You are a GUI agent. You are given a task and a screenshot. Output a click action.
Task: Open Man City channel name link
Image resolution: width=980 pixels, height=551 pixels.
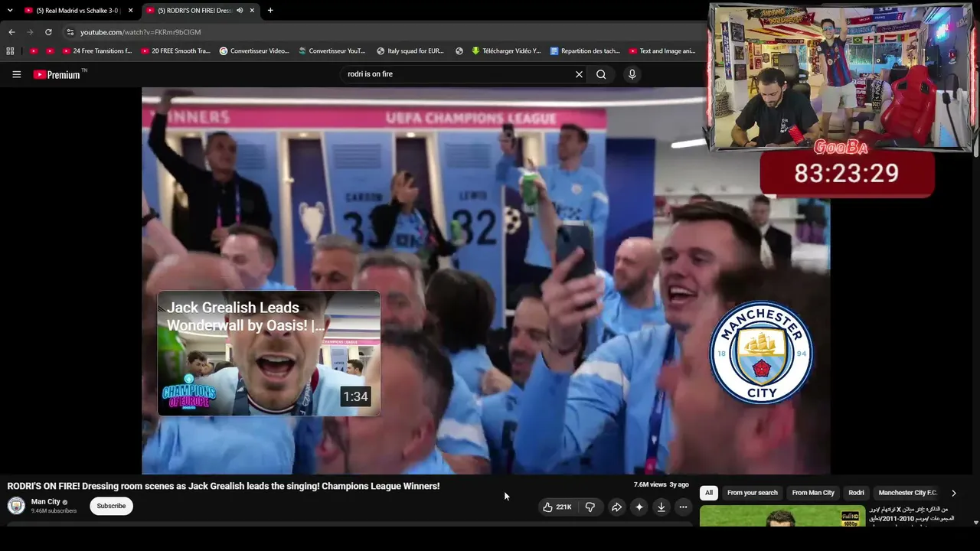[46, 502]
